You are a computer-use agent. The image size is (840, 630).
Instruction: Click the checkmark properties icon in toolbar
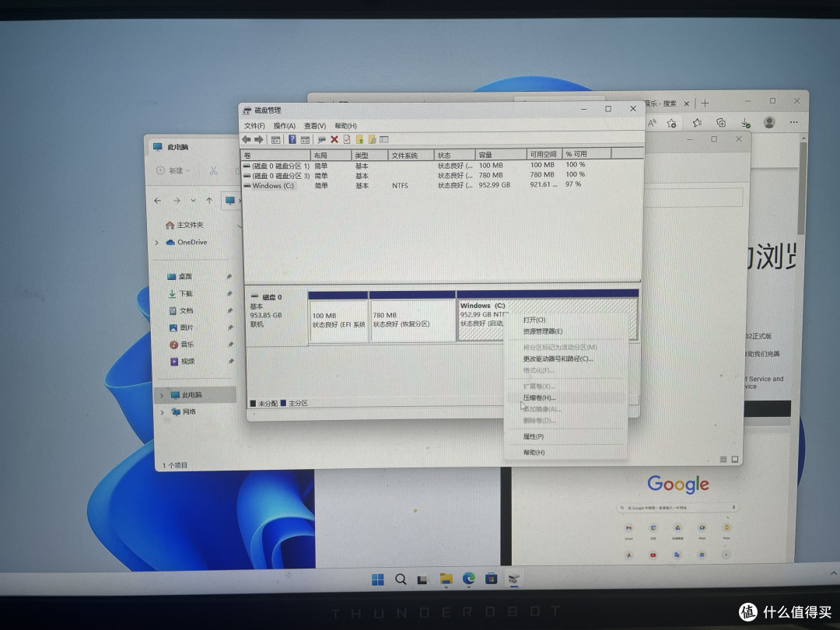[x=347, y=139]
